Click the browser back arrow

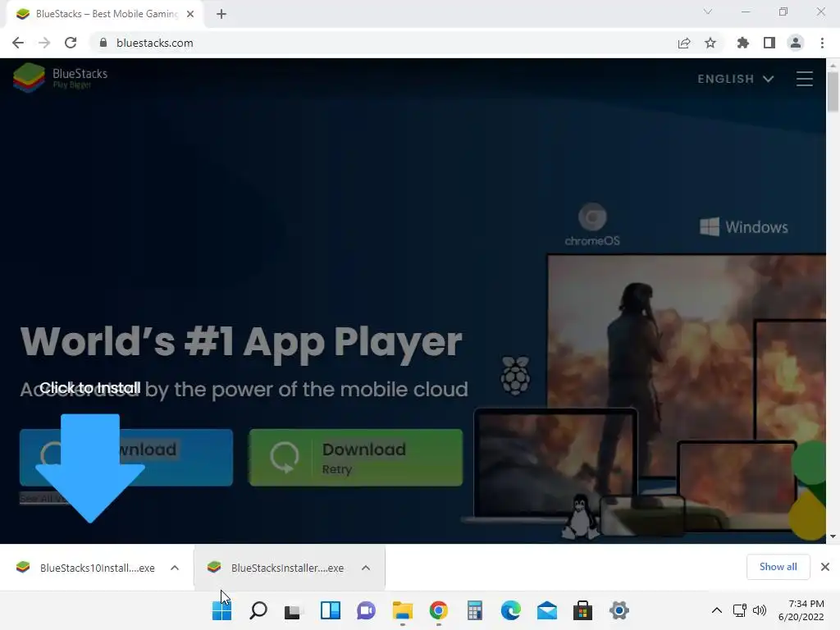[18, 43]
